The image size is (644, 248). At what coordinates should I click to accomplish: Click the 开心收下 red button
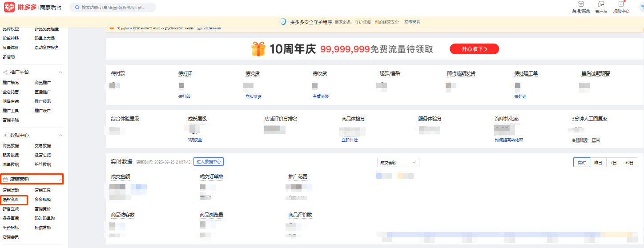[x=474, y=49]
